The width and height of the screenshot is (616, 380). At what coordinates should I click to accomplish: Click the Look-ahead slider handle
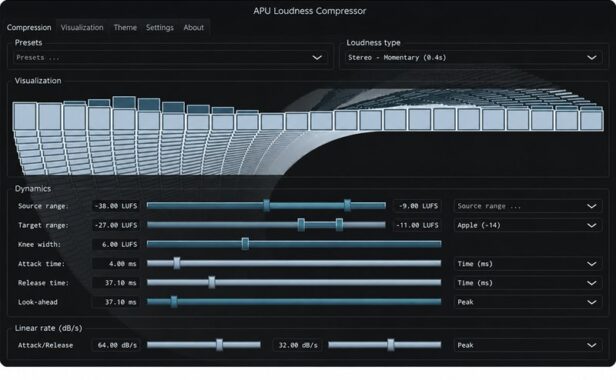point(174,302)
